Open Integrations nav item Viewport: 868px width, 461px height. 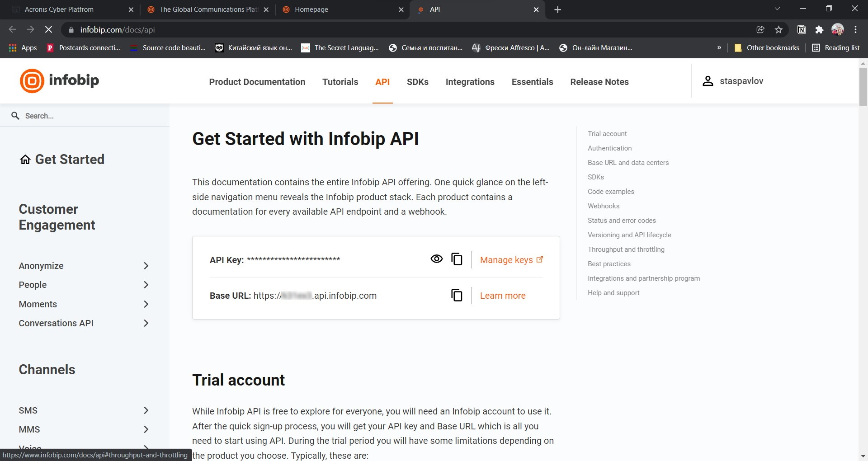(470, 82)
